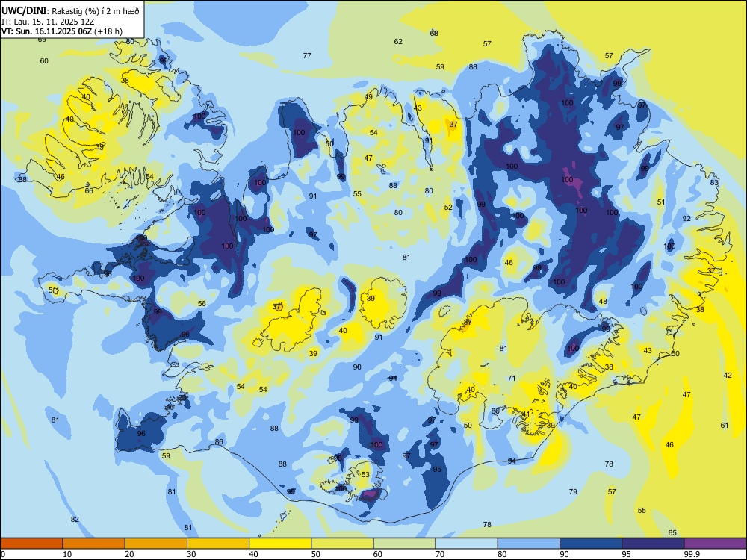Viewport: 747px width, 560px height.
Task: Click the map value '77' north of Iceland
Action: point(307,56)
